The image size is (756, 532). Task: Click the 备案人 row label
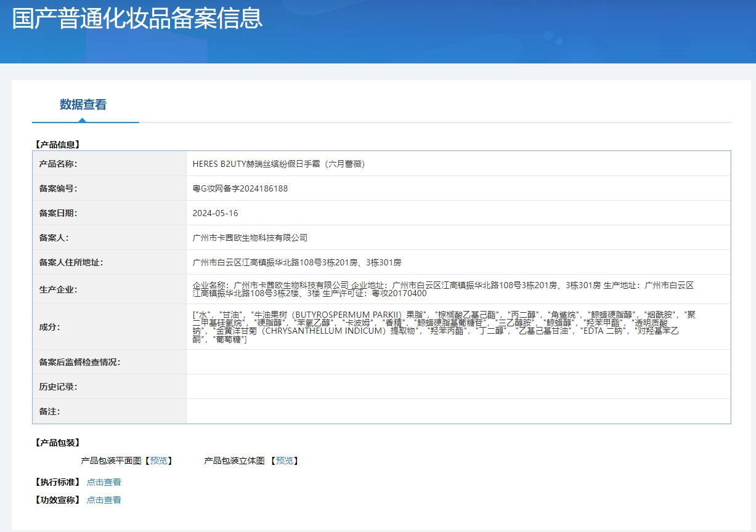pos(54,238)
